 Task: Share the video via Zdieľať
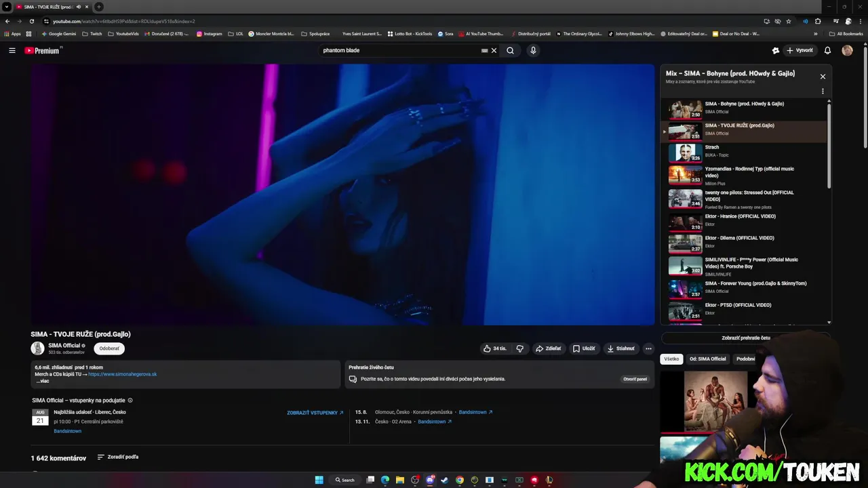click(548, 348)
